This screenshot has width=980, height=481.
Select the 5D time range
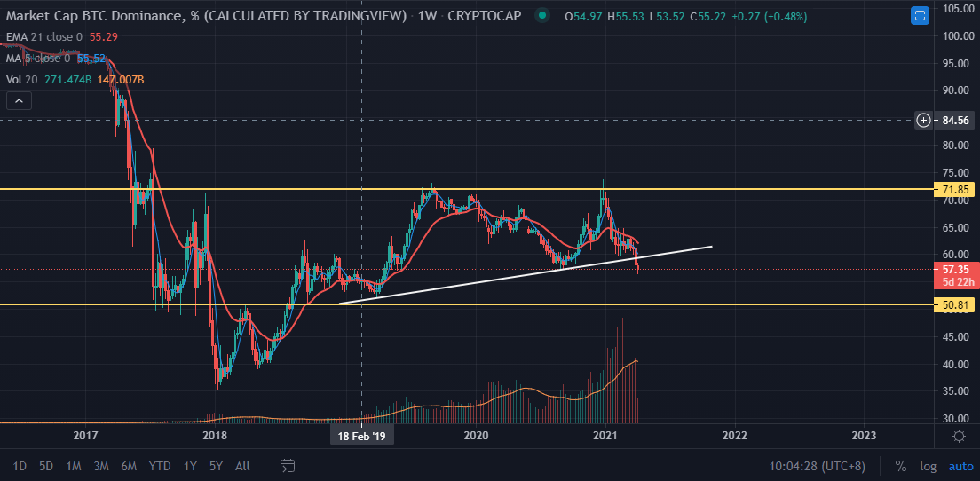45,466
